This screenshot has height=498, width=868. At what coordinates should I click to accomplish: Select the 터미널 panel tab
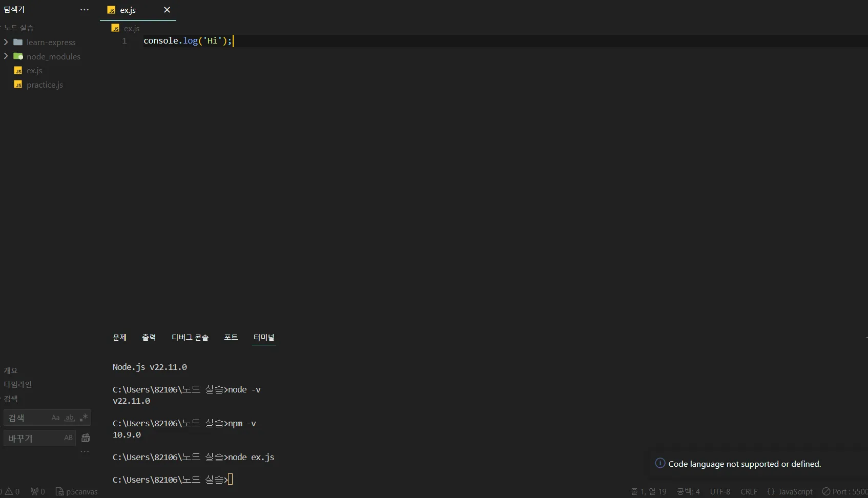pos(264,337)
